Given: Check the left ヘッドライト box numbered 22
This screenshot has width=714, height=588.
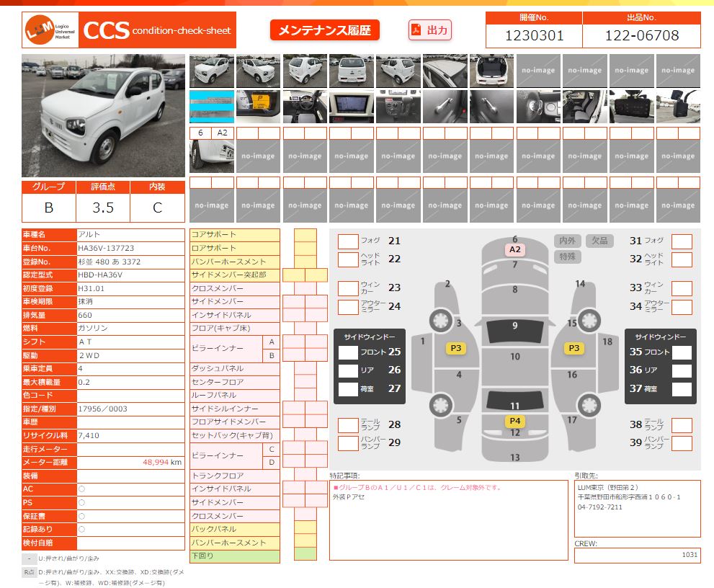Looking at the screenshot, I should click(x=348, y=259).
